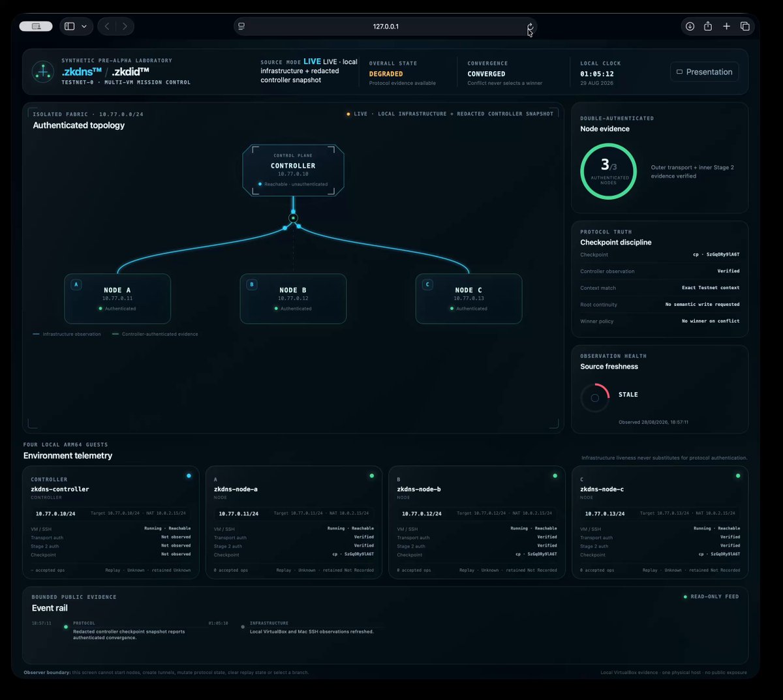Click the 'Exact Testnet context' value
783x700 pixels.
point(711,288)
